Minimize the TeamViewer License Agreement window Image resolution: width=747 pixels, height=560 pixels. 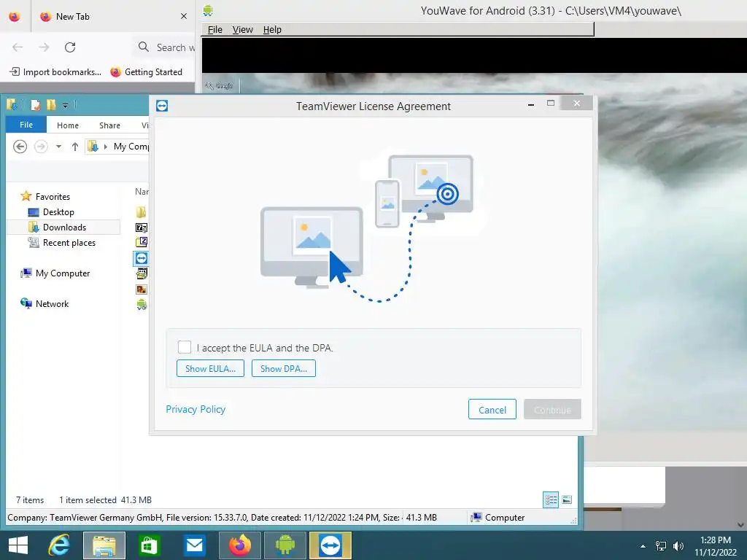click(x=531, y=104)
